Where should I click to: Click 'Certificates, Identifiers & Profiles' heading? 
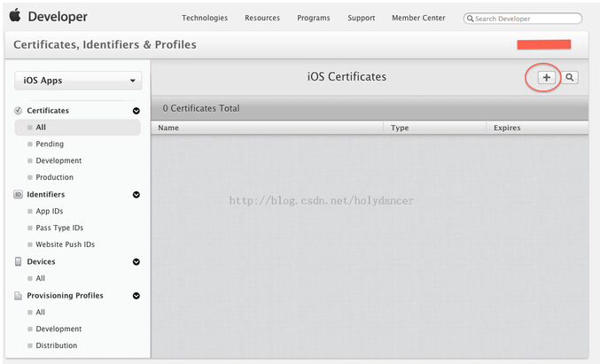(x=105, y=45)
